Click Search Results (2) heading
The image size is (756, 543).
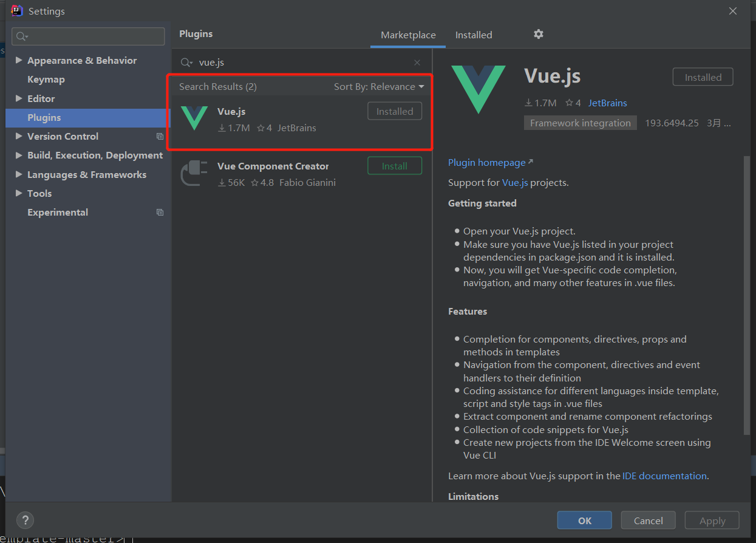pyautogui.click(x=218, y=87)
